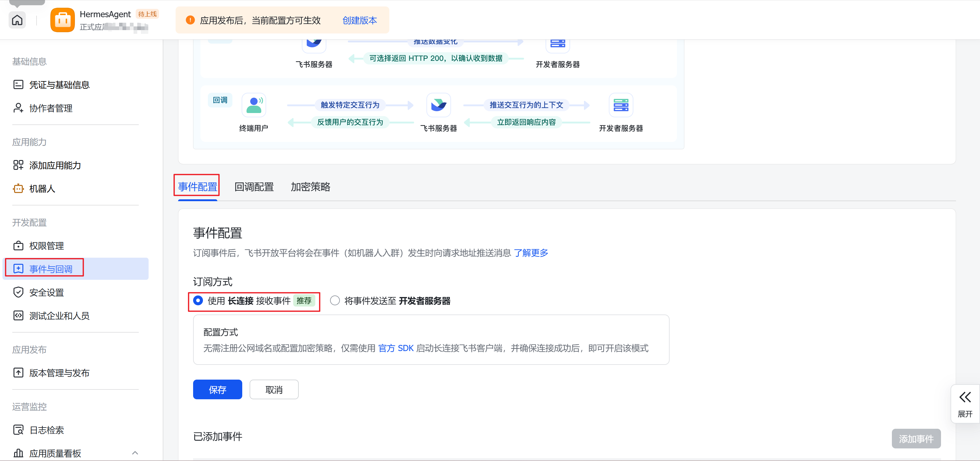Click the 立即返回响应内容 arrow label
The width and height of the screenshot is (980, 461).
point(526,122)
